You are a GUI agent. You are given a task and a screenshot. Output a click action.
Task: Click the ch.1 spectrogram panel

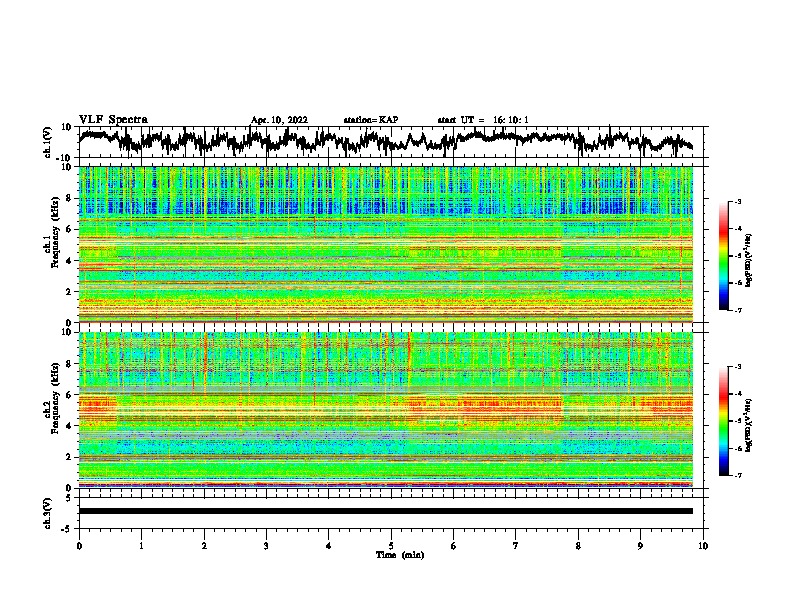tap(385, 244)
